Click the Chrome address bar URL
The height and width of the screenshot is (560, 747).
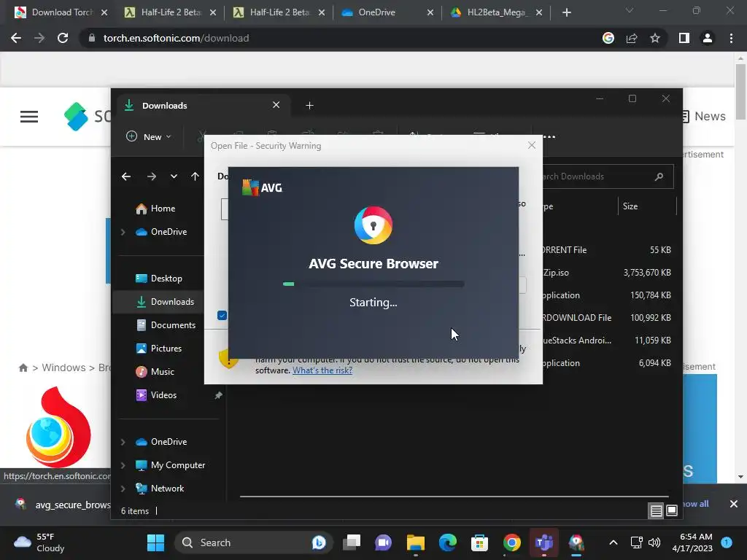(176, 38)
